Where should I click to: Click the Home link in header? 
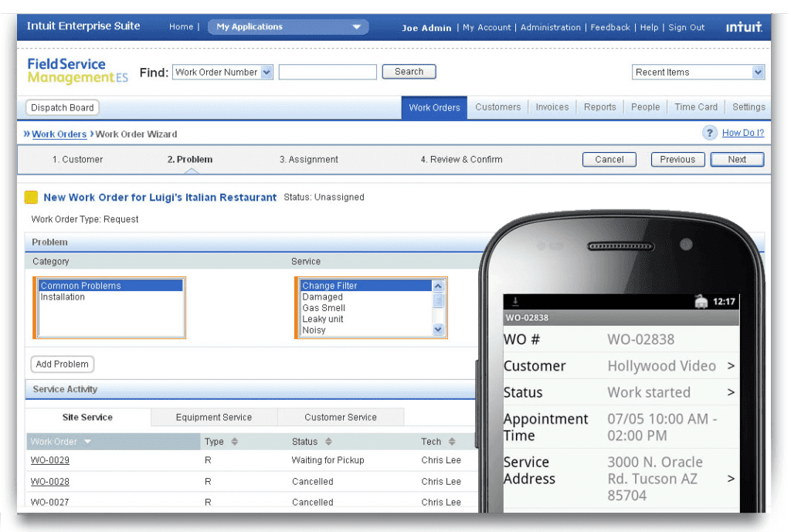(x=181, y=27)
